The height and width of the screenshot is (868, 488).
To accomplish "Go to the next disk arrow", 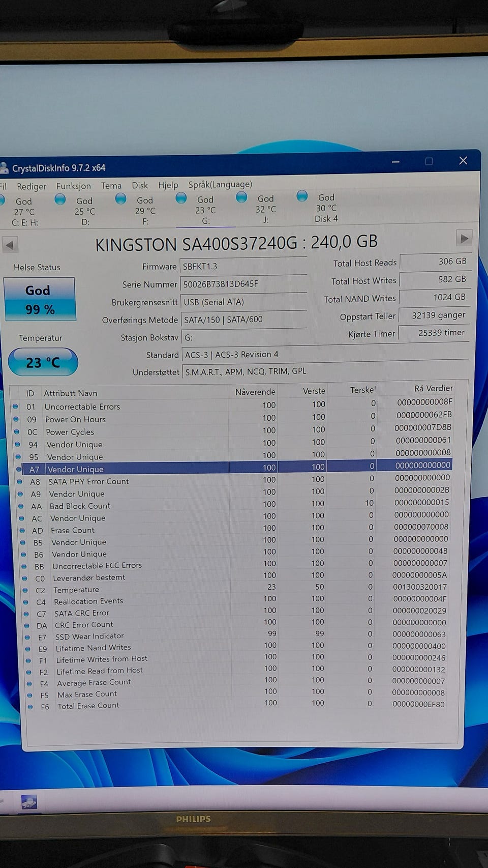I will point(464,238).
